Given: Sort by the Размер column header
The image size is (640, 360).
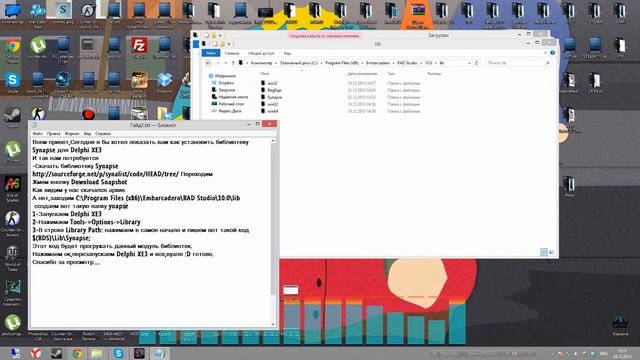Looking at the screenshot, I should point(434,74).
